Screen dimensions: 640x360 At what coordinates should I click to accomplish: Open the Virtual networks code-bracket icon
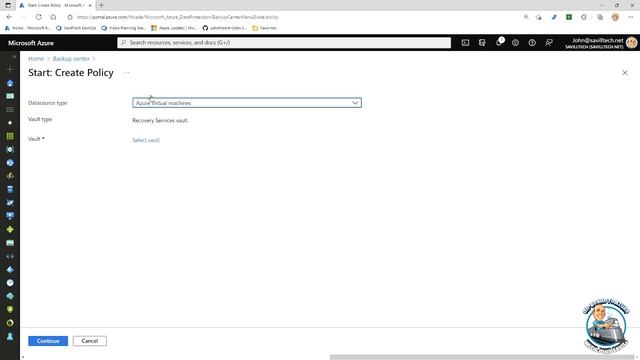point(10,256)
